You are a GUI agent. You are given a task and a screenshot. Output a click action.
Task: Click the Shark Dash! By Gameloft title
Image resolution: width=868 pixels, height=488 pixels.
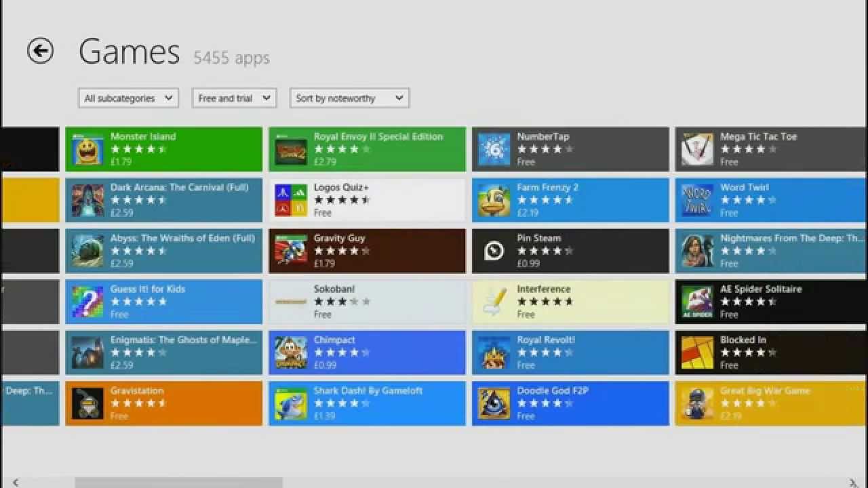[368, 390]
